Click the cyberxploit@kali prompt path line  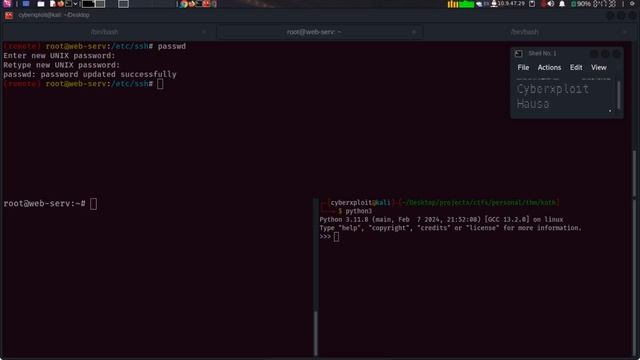point(440,202)
